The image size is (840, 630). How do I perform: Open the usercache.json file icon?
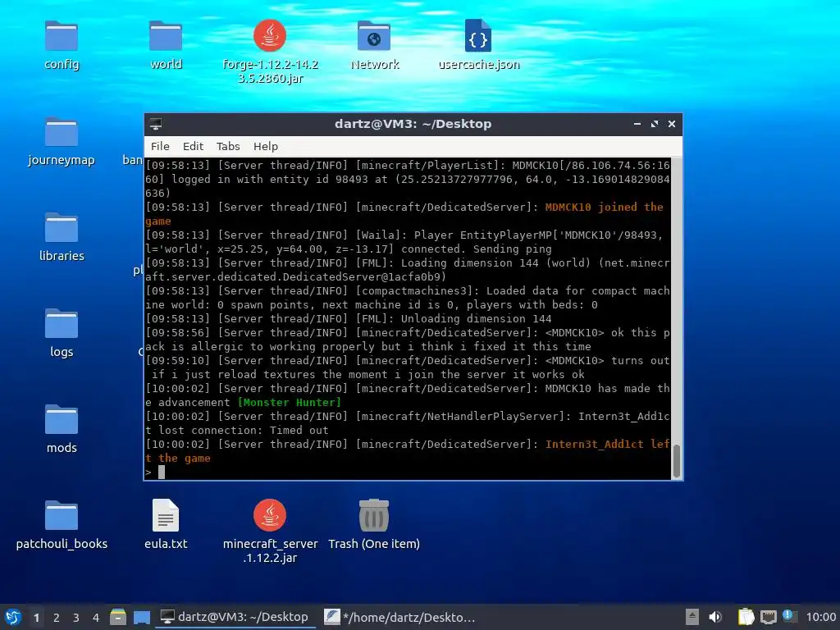click(478, 36)
